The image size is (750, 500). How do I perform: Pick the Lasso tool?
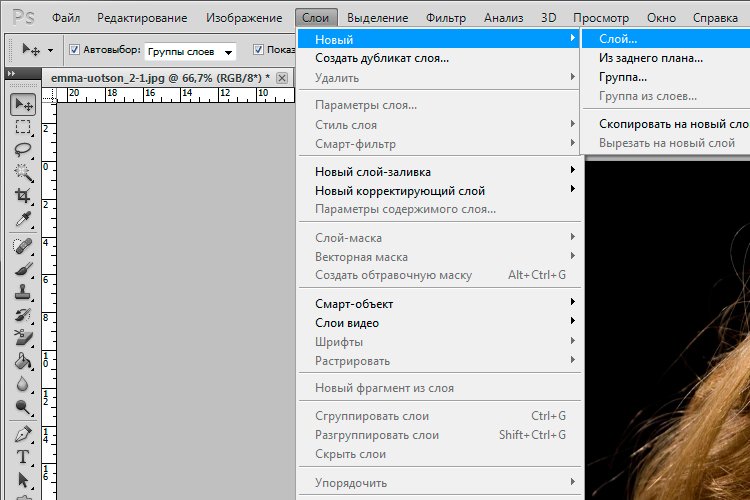click(x=23, y=149)
